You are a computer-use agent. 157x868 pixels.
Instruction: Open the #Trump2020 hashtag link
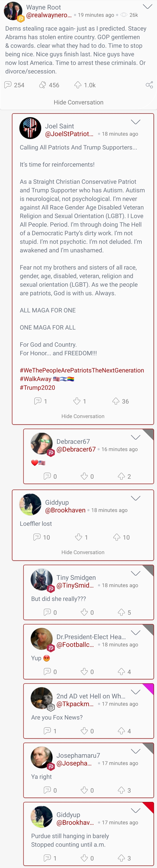pos(37,388)
